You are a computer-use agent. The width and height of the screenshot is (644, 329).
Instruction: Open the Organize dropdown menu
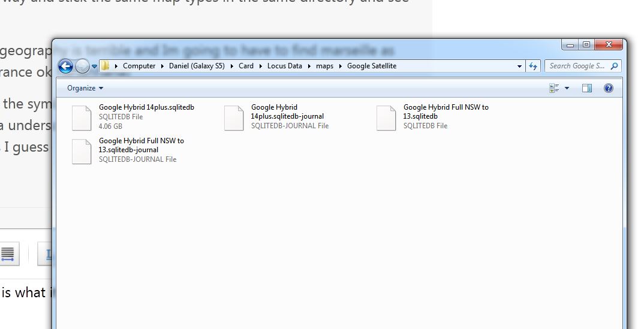tap(85, 88)
